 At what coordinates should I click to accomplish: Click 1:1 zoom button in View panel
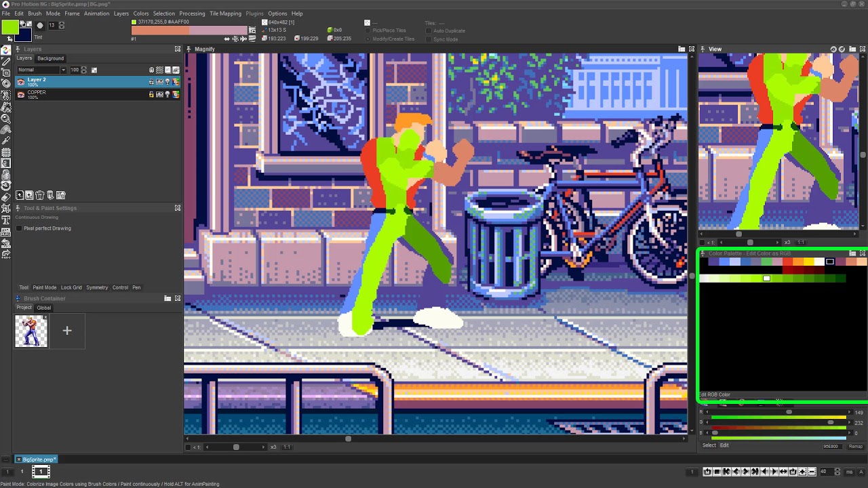click(801, 242)
